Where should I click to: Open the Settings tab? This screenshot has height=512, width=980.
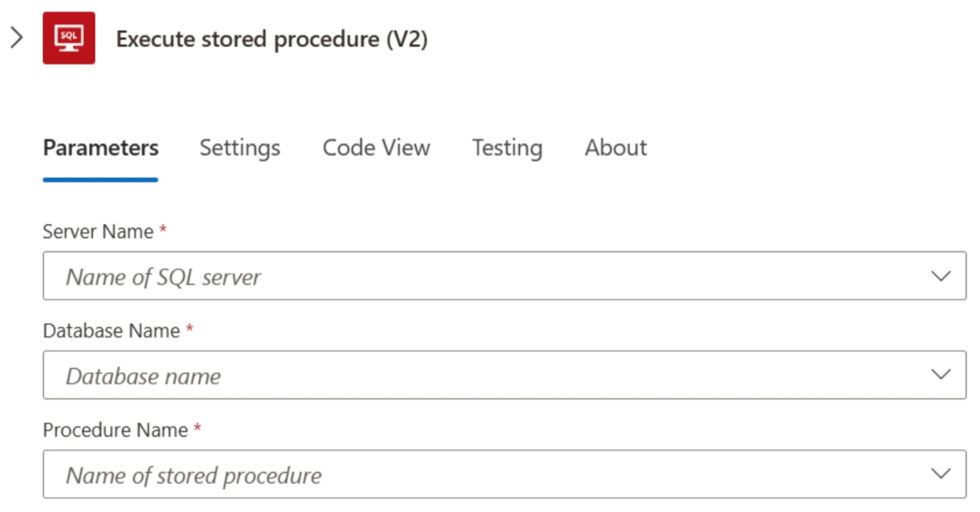(x=240, y=148)
